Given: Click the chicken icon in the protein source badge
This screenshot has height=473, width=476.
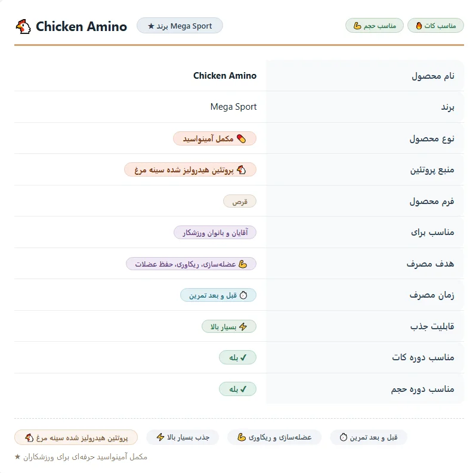Looking at the screenshot, I should (x=242, y=170).
